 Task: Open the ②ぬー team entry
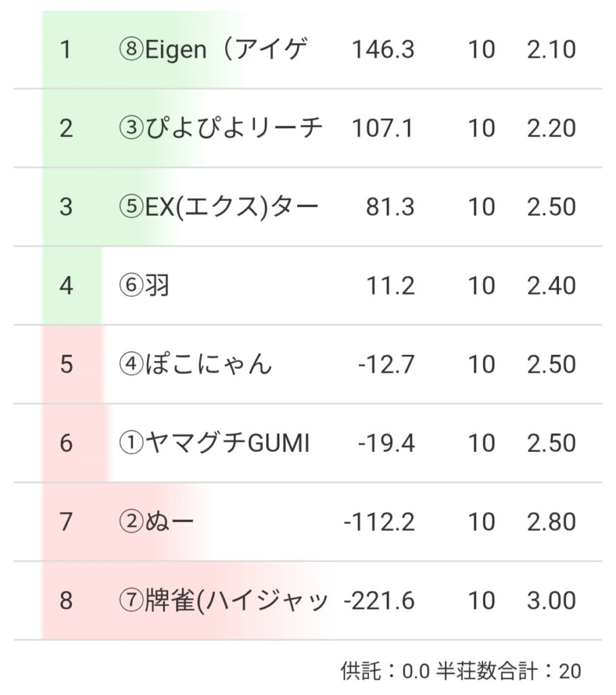[x=156, y=522]
